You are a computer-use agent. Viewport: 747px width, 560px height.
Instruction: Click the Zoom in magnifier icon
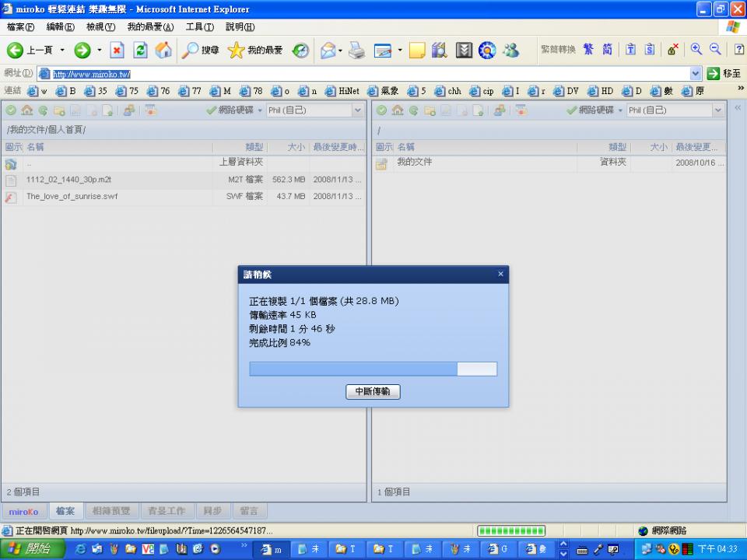(696, 49)
